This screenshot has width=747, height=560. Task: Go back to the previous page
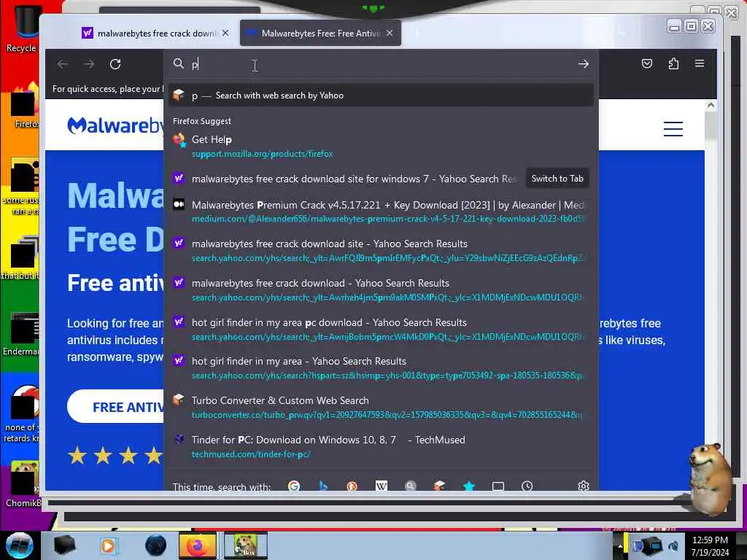point(63,64)
